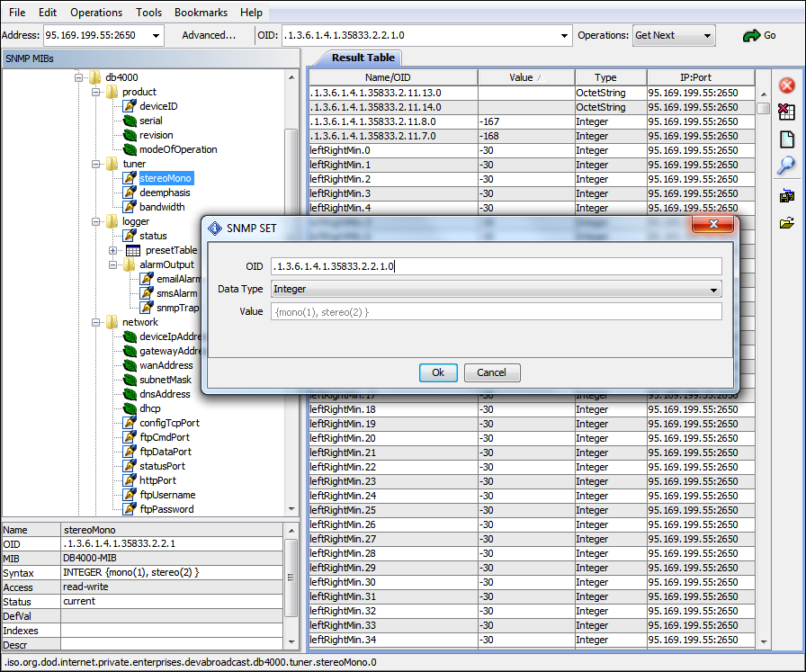Image resolution: width=806 pixels, height=672 pixels.
Task: Click the open folder icon in right toolbar
Action: click(786, 222)
